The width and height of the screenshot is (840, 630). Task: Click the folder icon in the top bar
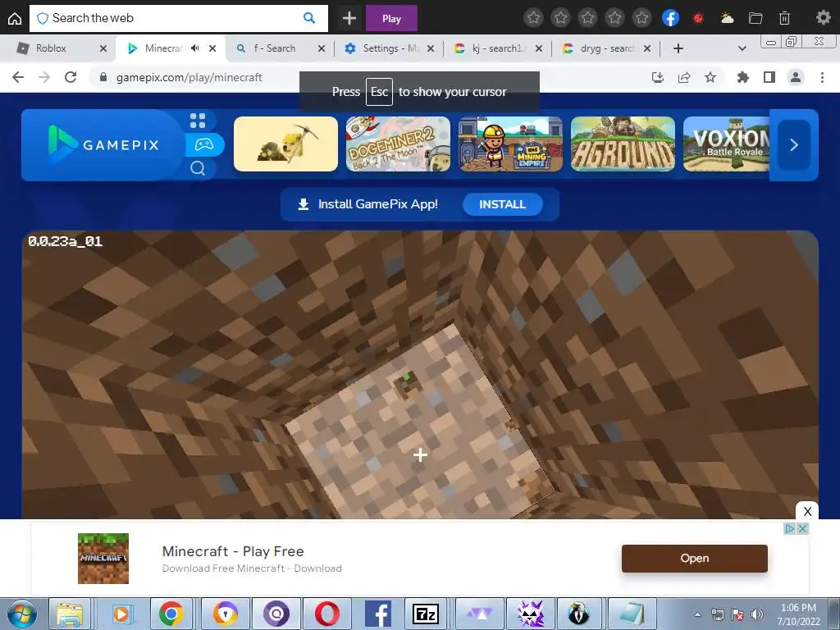[756, 18]
